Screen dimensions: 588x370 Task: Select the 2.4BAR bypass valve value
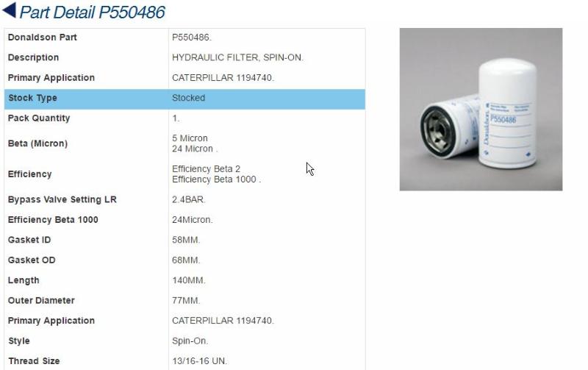[189, 199]
